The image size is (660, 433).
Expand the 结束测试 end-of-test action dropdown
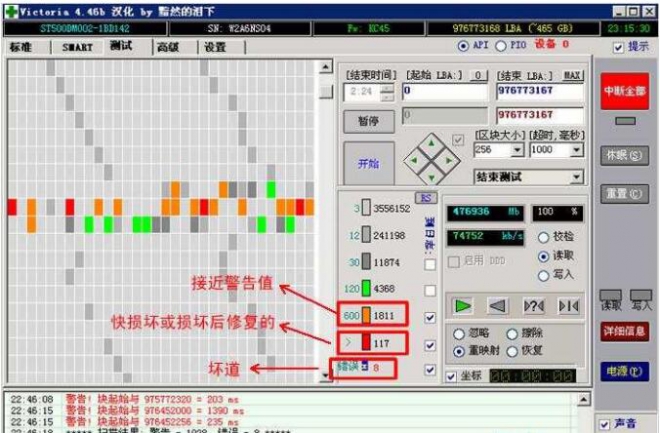(576, 177)
